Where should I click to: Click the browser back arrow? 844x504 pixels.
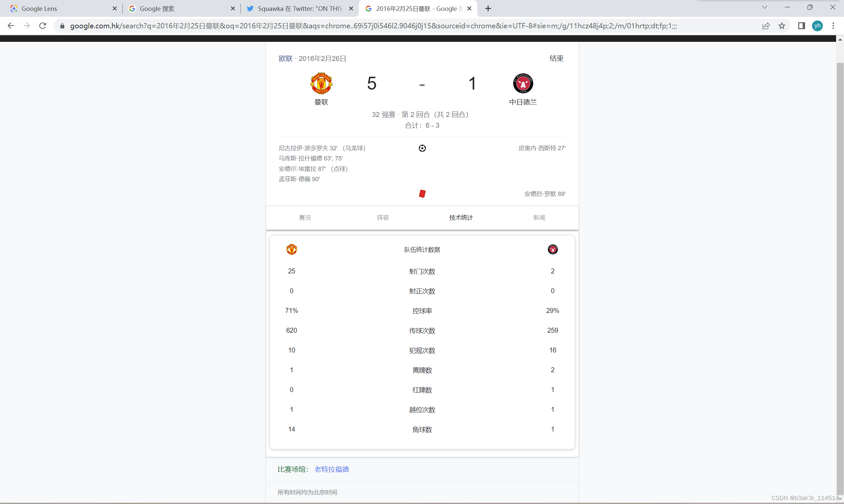click(11, 26)
